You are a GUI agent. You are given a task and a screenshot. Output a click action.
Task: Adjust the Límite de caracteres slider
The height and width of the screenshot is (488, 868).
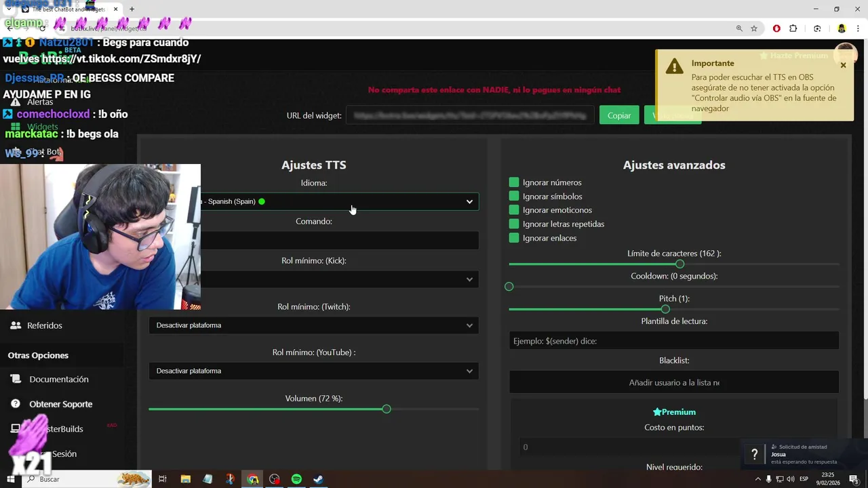679,264
